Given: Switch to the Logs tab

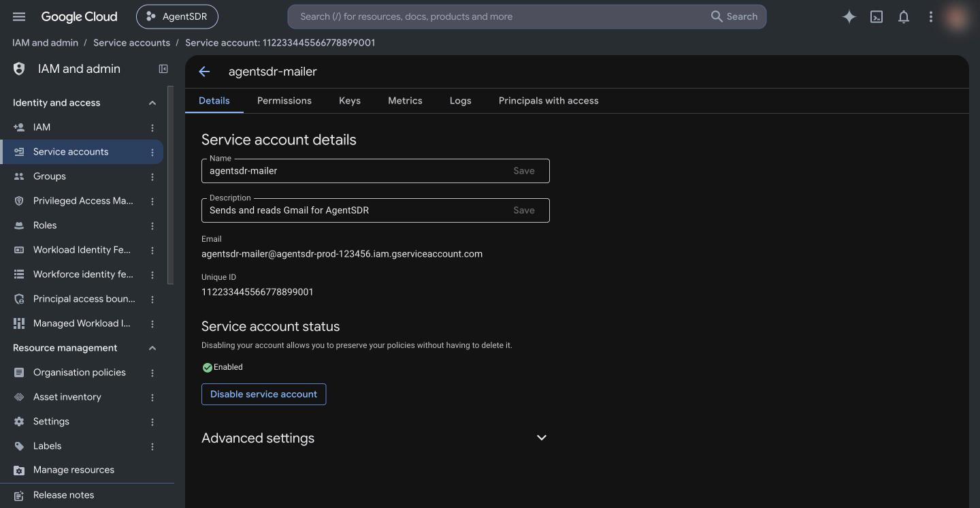Looking at the screenshot, I should click(460, 101).
